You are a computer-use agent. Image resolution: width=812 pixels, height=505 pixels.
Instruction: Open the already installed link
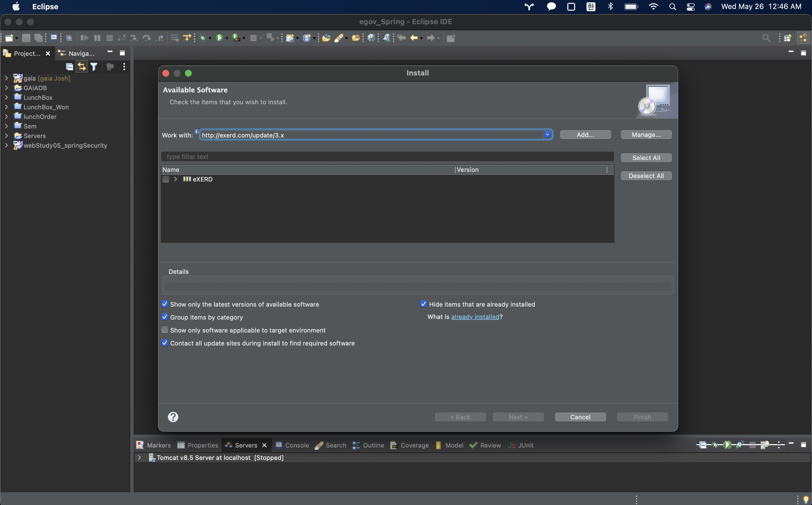(x=475, y=317)
